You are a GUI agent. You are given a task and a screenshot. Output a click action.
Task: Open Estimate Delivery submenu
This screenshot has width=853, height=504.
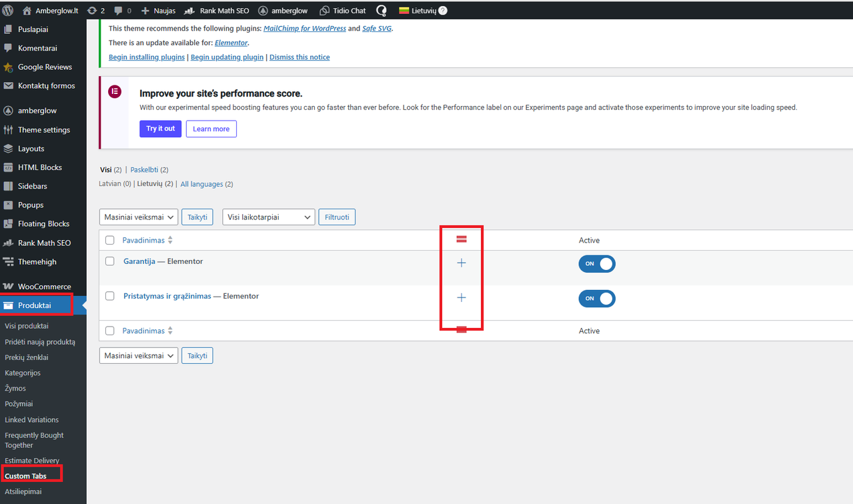32,461
